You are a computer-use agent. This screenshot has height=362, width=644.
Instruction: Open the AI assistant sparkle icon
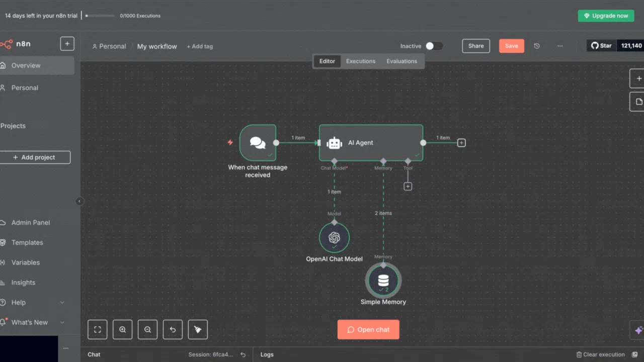click(x=638, y=330)
